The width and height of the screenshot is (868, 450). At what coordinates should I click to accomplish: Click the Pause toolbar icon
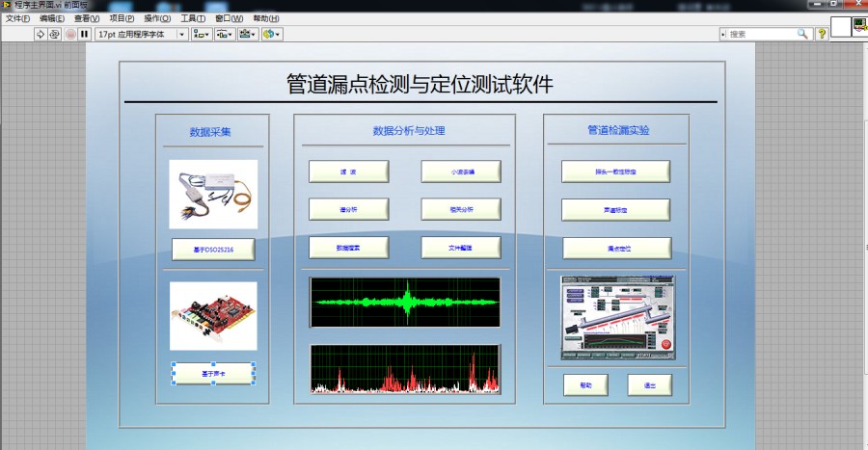tap(85, 34)
